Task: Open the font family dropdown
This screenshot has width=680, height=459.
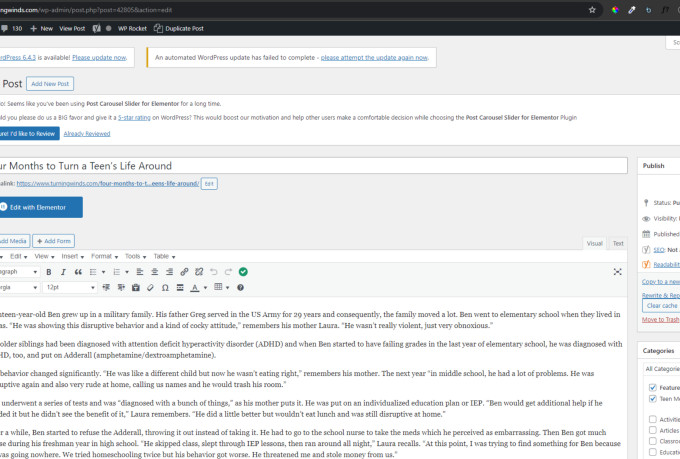Action: coord(19,288)
